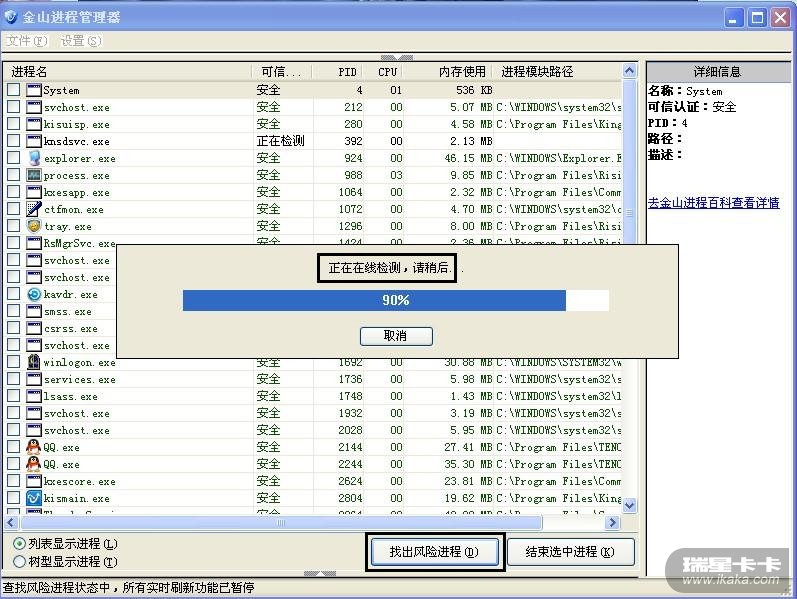Click the vertical scrollbar down arrow

click(629, 505)
